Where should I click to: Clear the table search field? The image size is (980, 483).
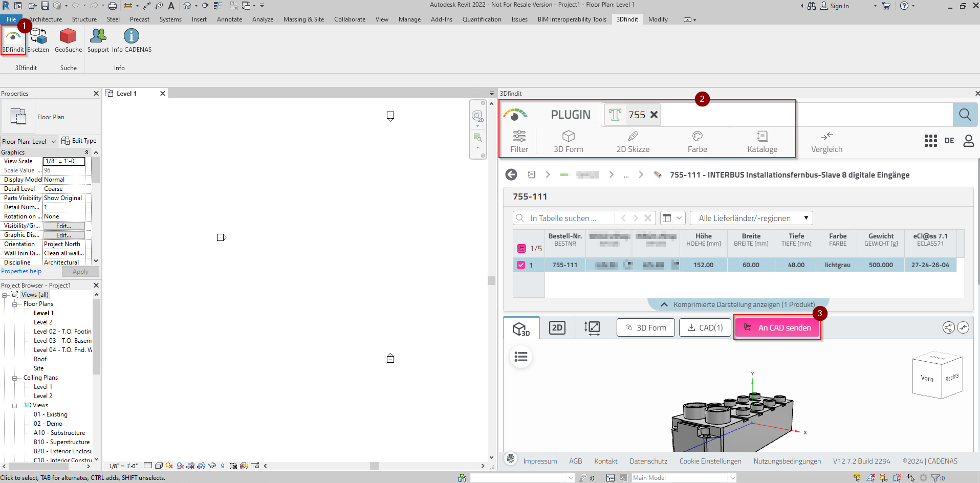pos(648,218)
